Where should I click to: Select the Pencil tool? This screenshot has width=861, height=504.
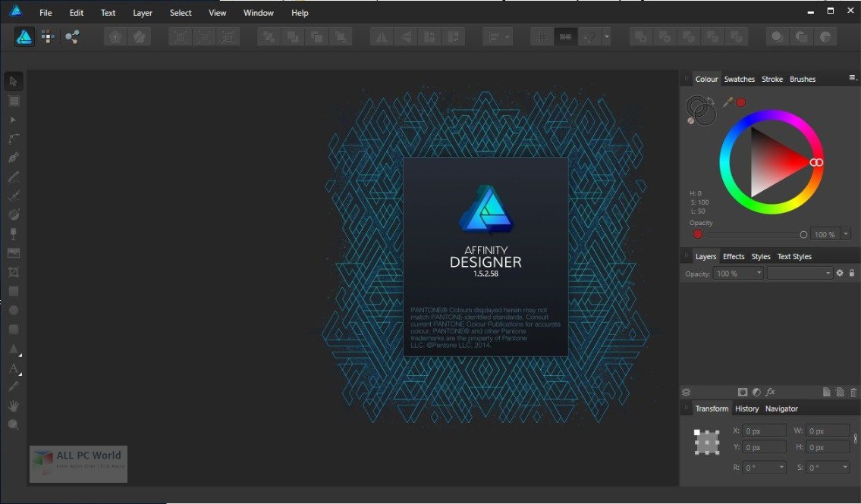[14, 177]
